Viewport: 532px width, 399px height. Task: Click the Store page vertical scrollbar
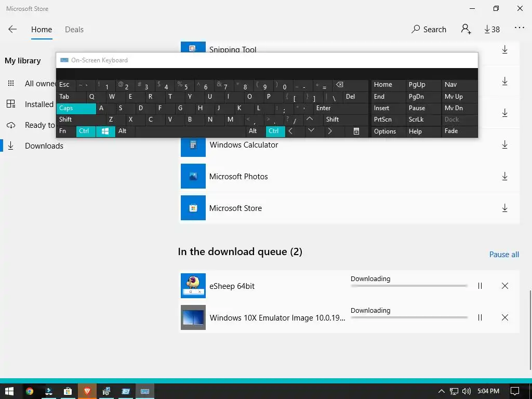530,330
